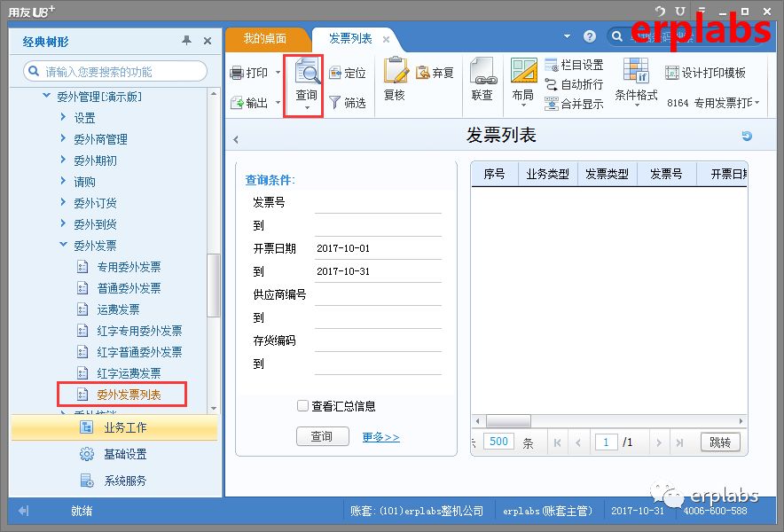
Task: Click the 定位 locate icon
Action: click(334, 73)
